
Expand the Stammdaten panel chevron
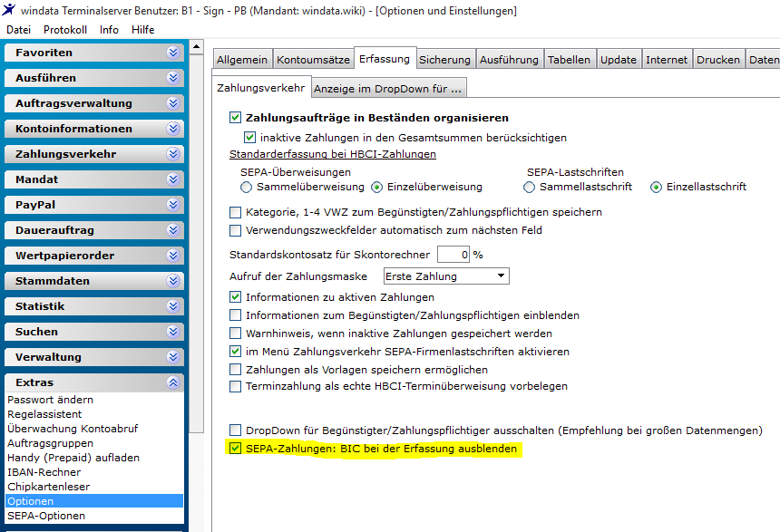pyautogui.click(x=173, y=280)
